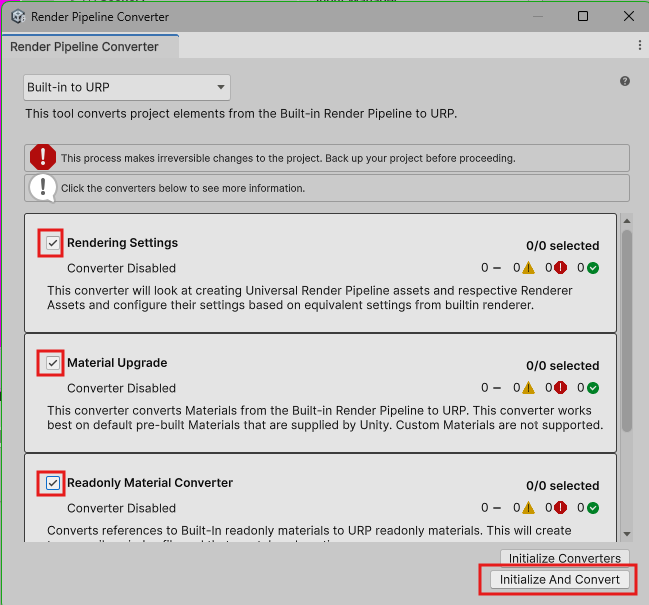This screenshot has height=605, width=649.
Task: Click Rendering Settings pending count '0 –'
Action: tap(491, 268)
